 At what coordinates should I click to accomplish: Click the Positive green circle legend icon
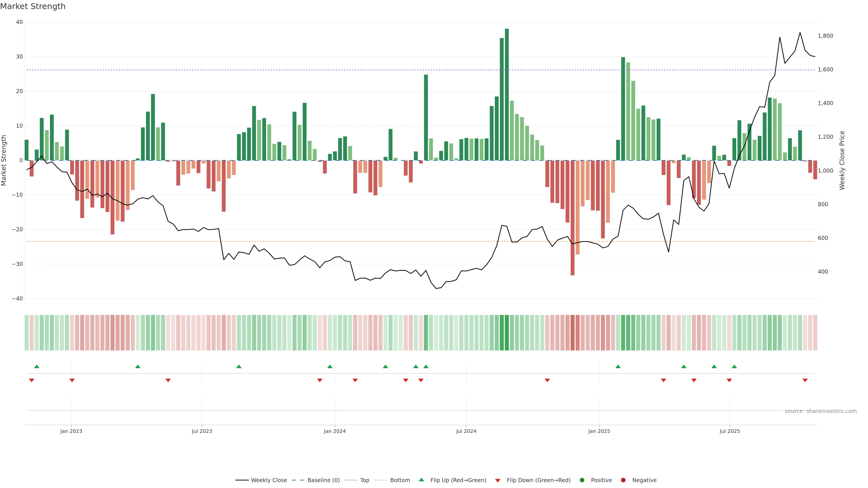point(582,480)
